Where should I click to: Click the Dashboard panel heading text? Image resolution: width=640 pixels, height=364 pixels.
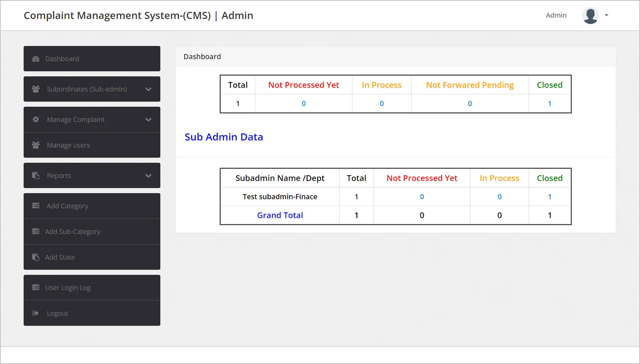pyautogui.click(x=202, y=57)
